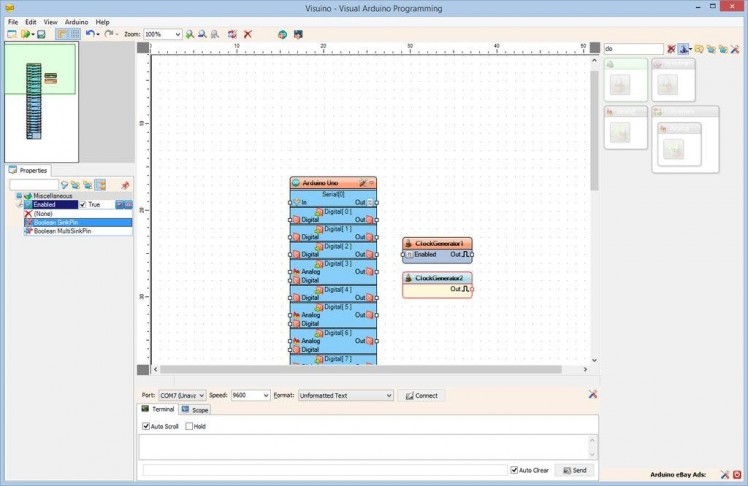Click the clear filter icon beside component search
This screenshot has height=486, width=748.
tap(672, 48)
